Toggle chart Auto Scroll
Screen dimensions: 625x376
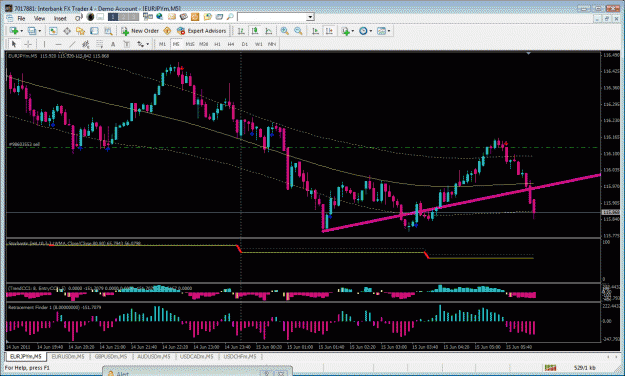315,31
